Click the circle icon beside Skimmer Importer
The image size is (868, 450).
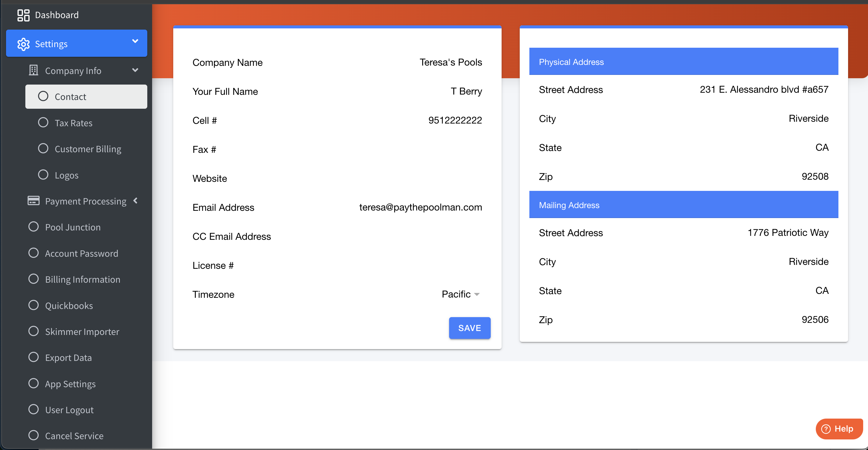pos(34,331)
